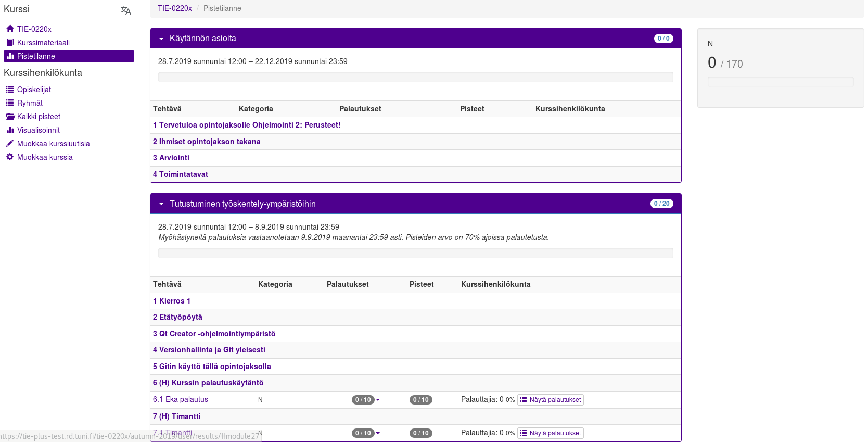Screen dimensions: 868x442
Task: Click Näytä palautukset for 6.1 Eka palautus
Action: click(551, 400)
